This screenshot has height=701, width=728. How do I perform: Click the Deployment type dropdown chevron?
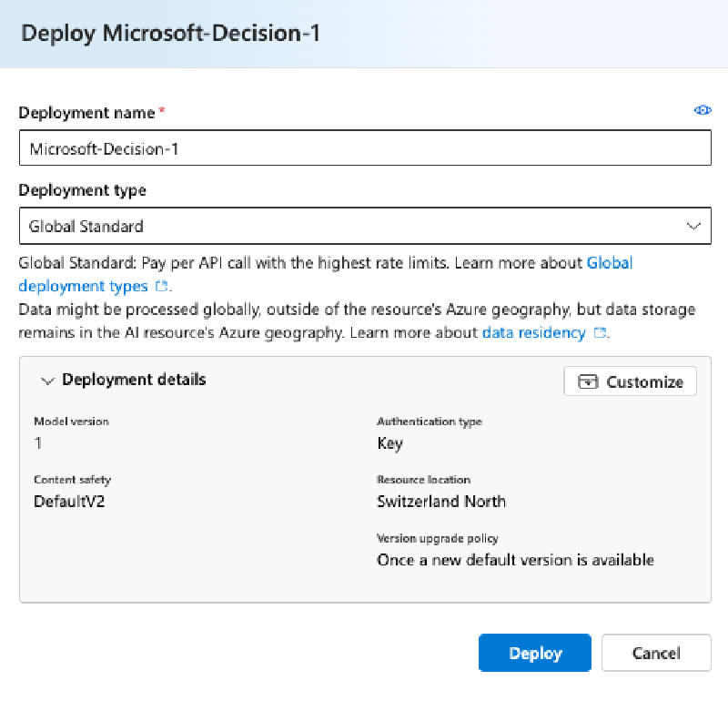click(693, 227)
